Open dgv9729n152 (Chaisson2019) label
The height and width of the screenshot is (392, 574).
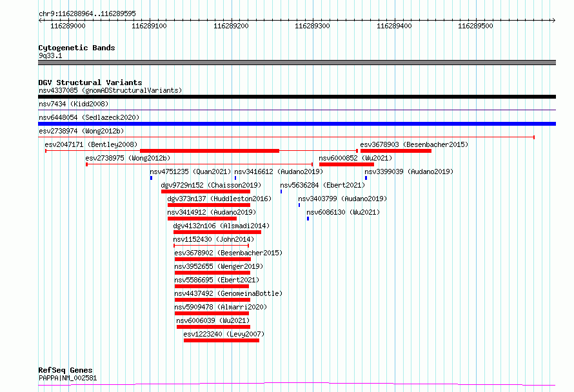click(211, 185)
